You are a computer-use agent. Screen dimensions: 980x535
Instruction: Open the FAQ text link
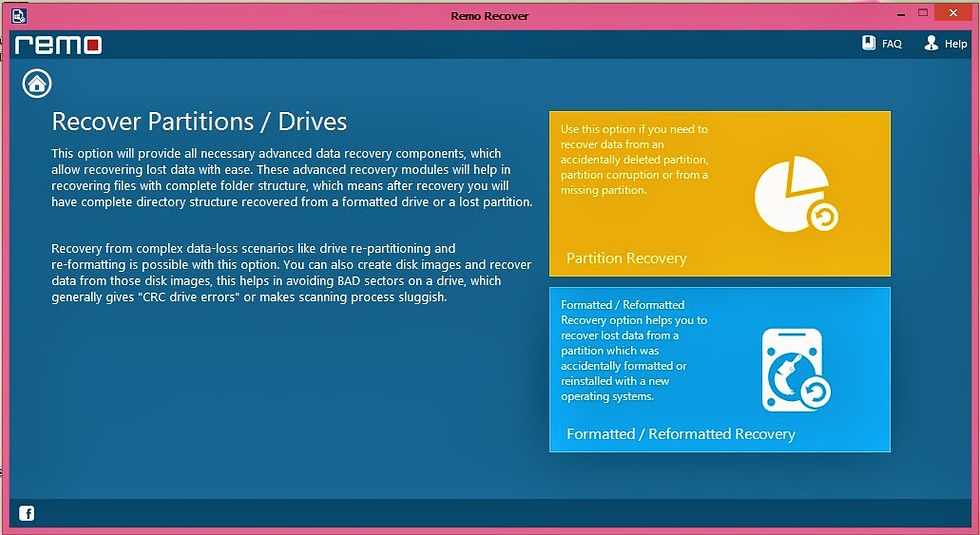891,44
